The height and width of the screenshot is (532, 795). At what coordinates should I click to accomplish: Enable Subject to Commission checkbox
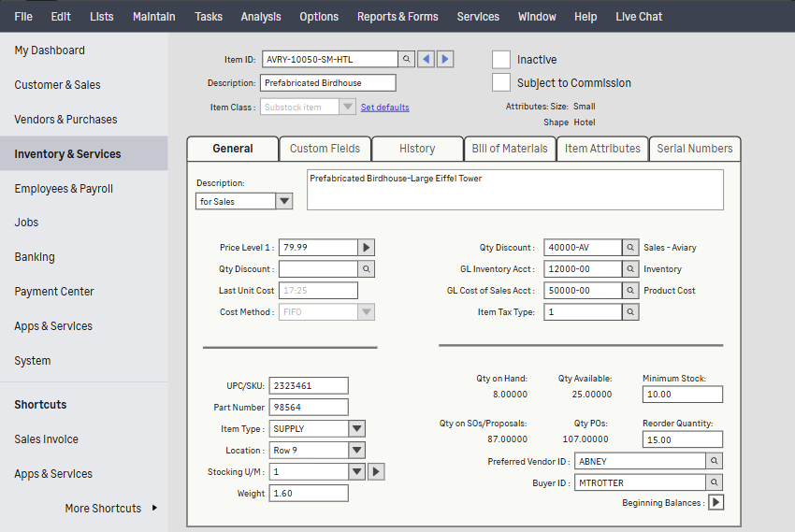click(501, 82)
